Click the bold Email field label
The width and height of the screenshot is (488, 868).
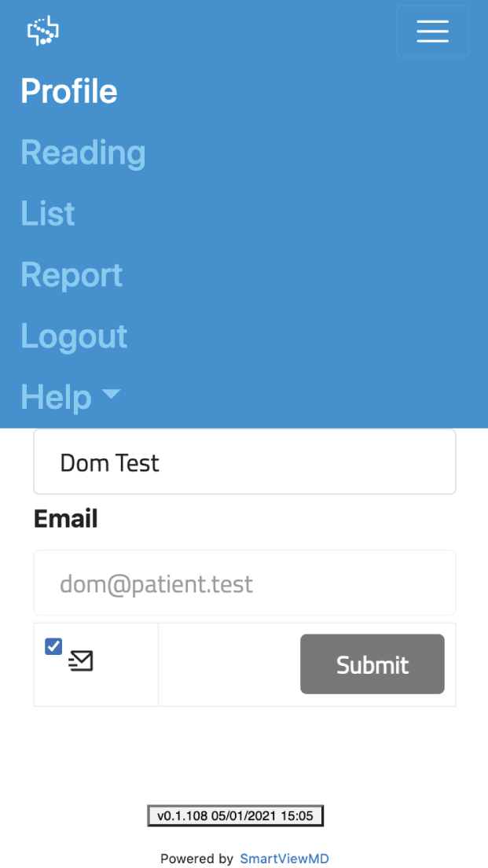point(66,519)
